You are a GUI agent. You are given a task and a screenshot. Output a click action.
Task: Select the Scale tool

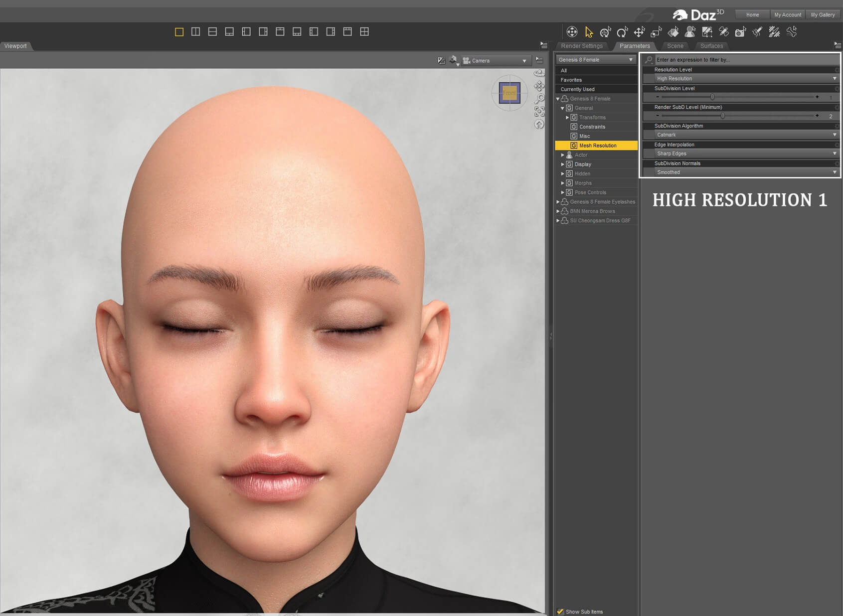[x=656, y=32]
